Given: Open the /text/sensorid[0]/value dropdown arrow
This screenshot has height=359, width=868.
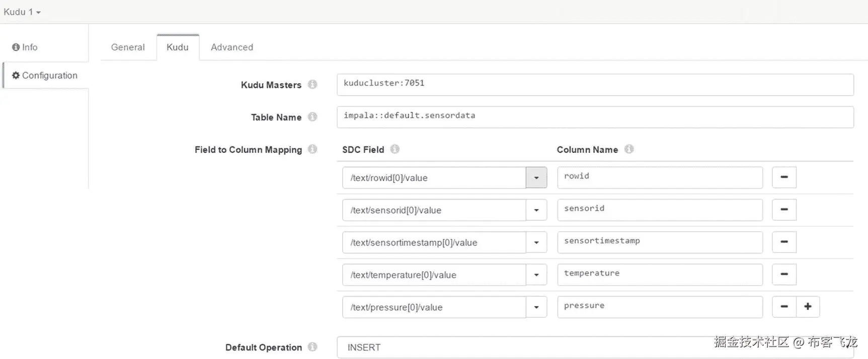Looking at the screenshot, I should [x=536, y=210].
